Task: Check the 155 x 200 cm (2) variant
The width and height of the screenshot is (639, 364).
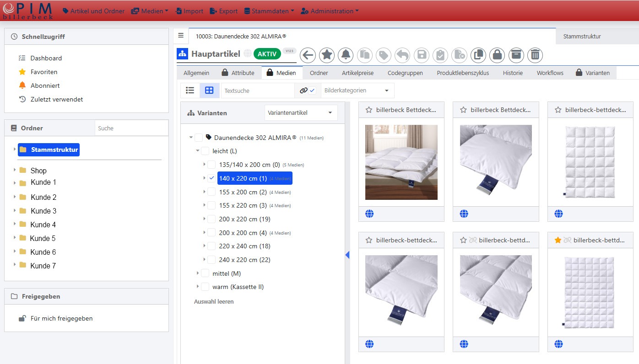Action: click(x=211, y=192)
